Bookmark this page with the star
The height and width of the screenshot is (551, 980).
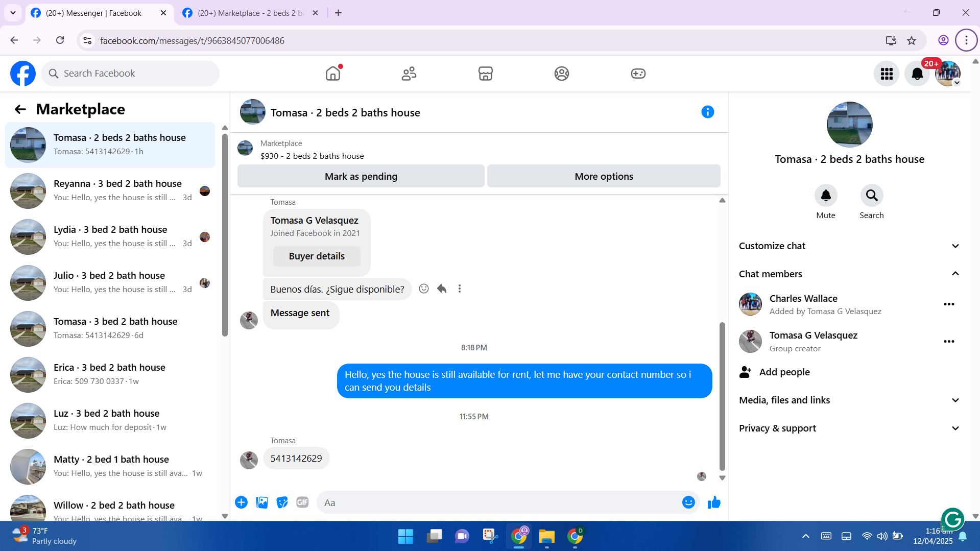pos(912,40)
